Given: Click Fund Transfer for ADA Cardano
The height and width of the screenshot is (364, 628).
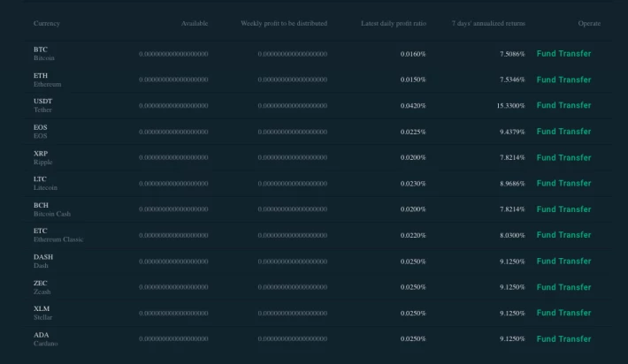Looking at the screenshot, I should point(563,338).
